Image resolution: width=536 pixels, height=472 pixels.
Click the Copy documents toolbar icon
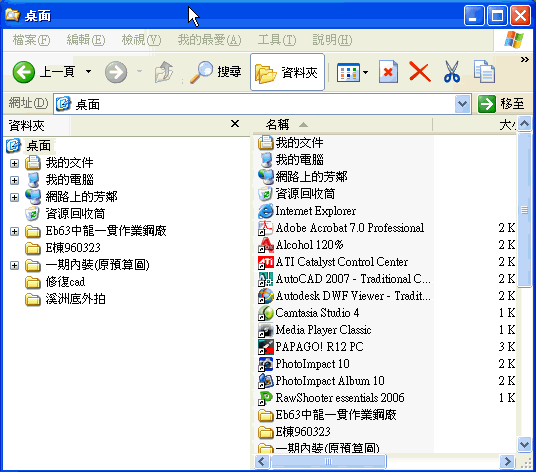pos(484,72)
